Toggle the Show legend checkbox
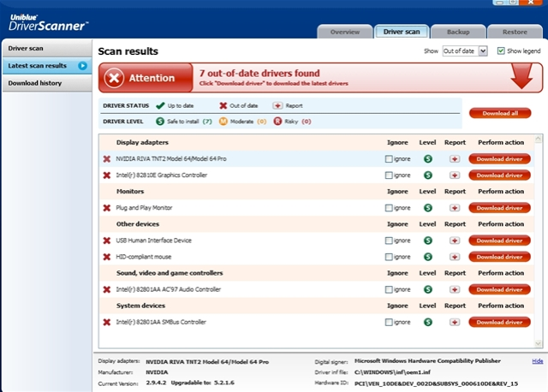The height and width of the screenshot is (392, 548). [501, 51]
